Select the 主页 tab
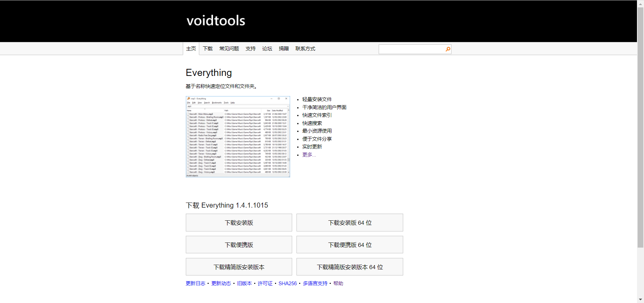Viewport: 644px width, 303px height. (191, 48)
